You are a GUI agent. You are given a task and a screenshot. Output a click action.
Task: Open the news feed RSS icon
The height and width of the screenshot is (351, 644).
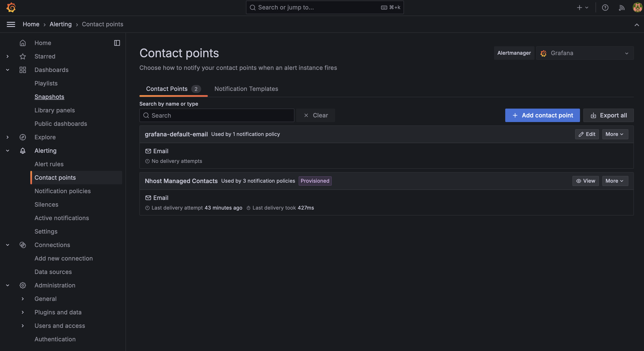(x=621, y=8)
